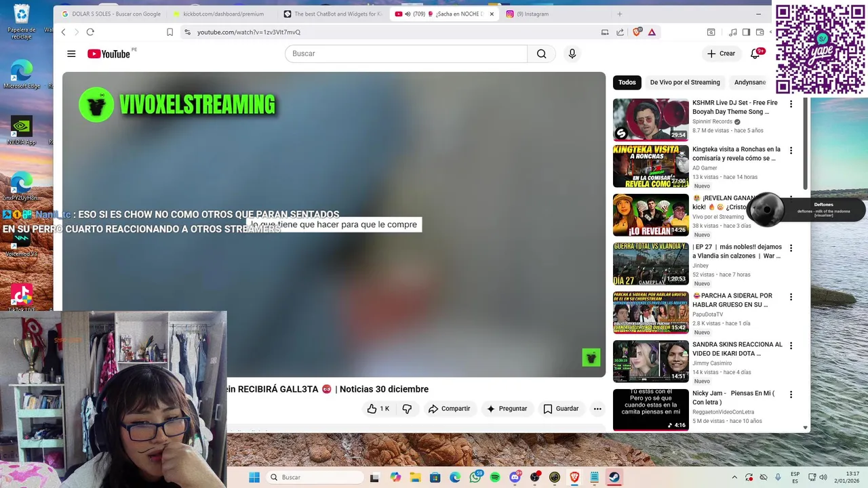This screenshot has width=868, height=488.
Task: Click the taskbar Buscar search box
Action: click(314, 477)
